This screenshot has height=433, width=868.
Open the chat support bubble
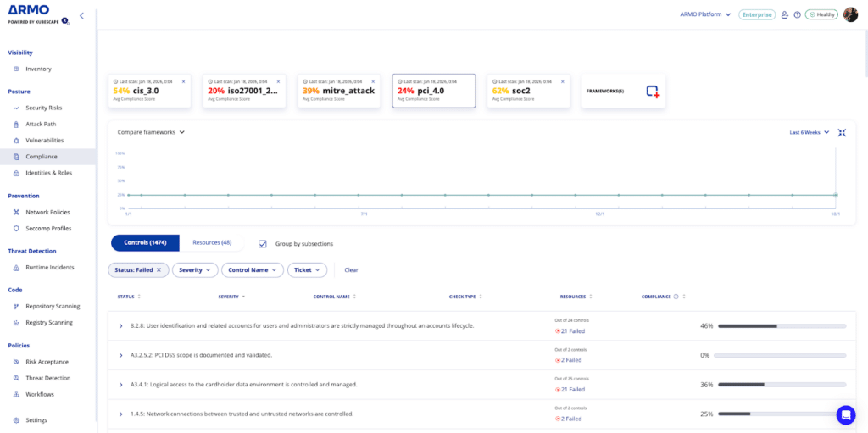(845, 414)
